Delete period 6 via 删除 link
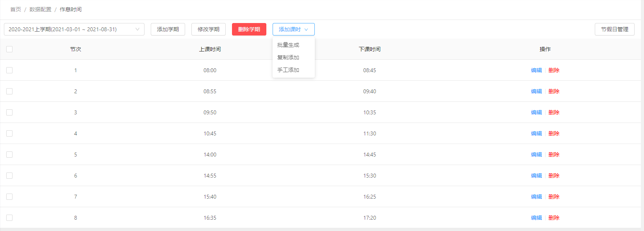The height and width of the screenshot is (231, 644). (554, 176)
